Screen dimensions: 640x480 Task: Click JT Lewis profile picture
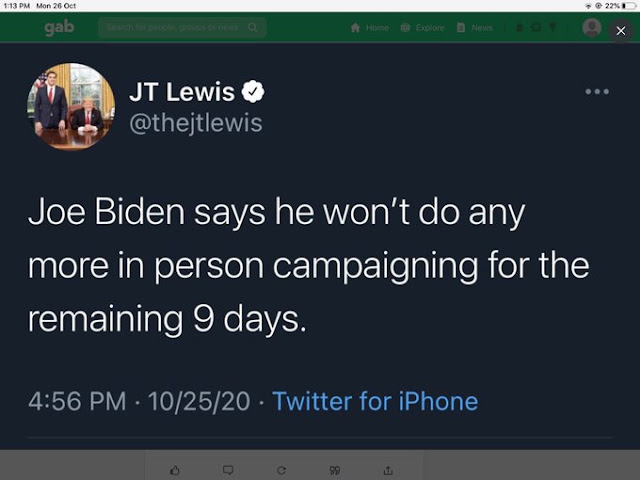click(71, 107)
